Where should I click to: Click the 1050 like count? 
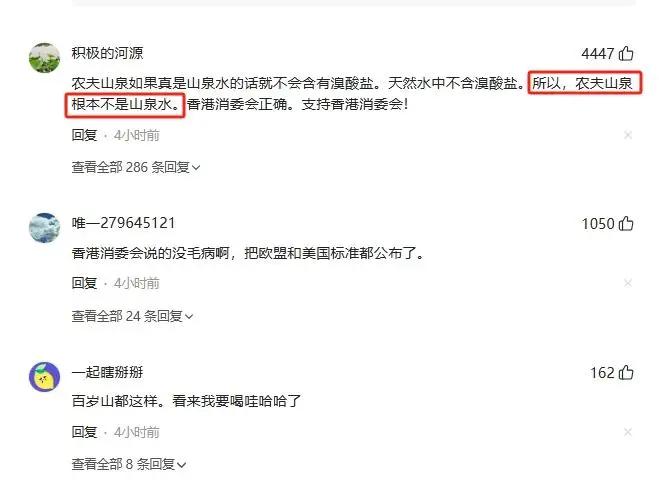(598, 224)
